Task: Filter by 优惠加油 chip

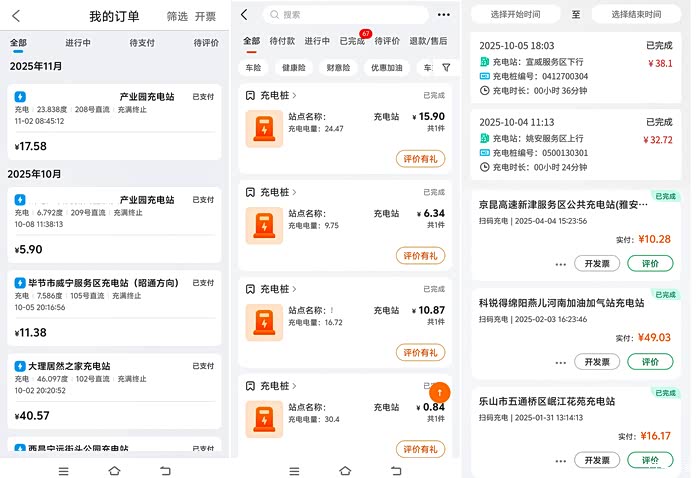Action: 387,68
